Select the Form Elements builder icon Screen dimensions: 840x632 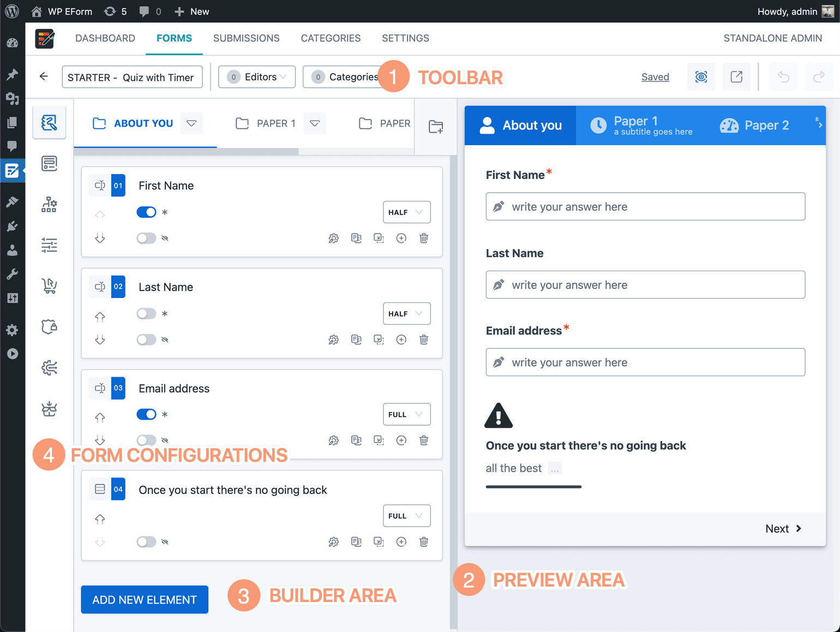[49, 123]
